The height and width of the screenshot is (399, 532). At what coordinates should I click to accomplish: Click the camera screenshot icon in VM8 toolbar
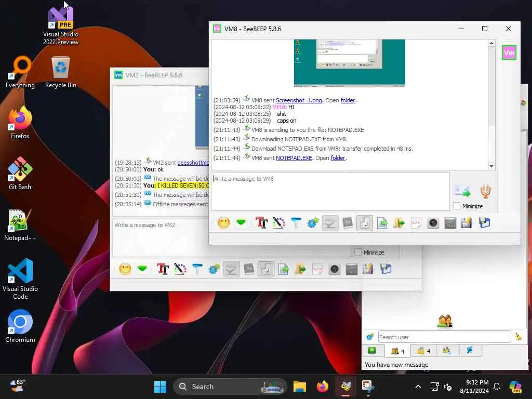(433, 223)
